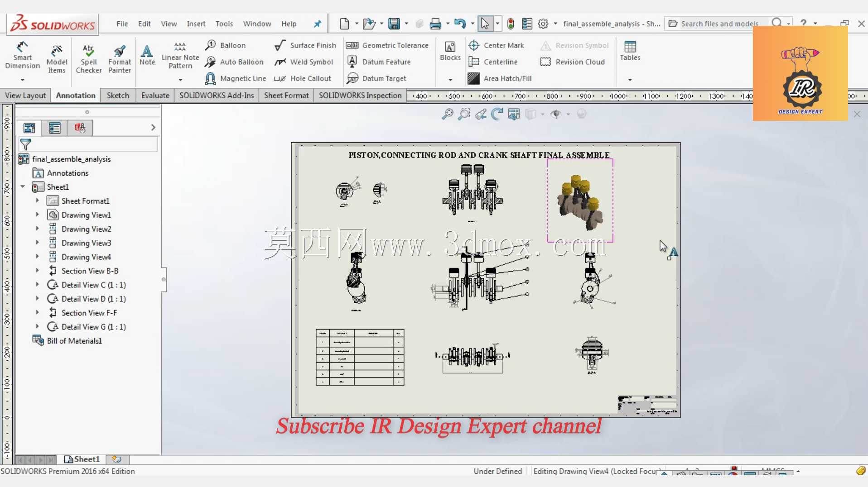This screenshot has width=868, height=487.
Task: Click the Save icon
Action: tap(394, 24)
